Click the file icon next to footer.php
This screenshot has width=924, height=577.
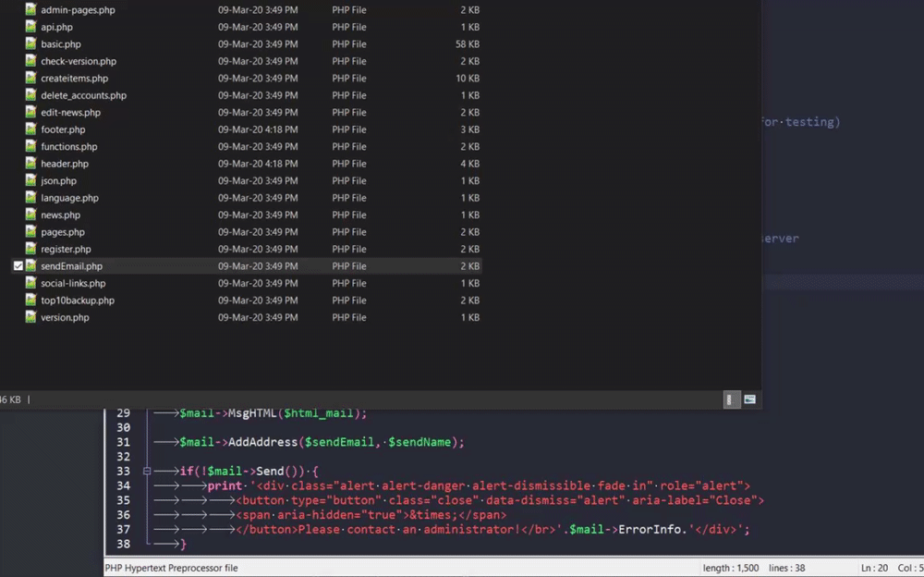30,129
